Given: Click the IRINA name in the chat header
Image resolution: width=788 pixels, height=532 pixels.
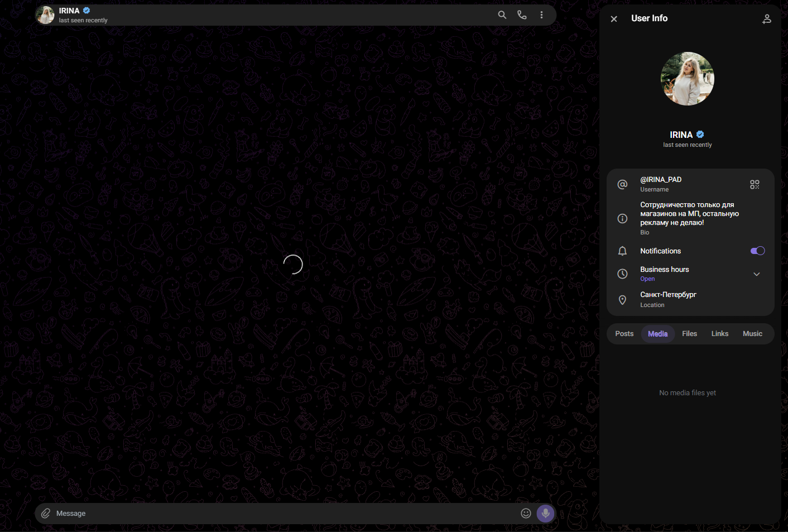Looking at the screenshot, I should click(x=69, y=11).
